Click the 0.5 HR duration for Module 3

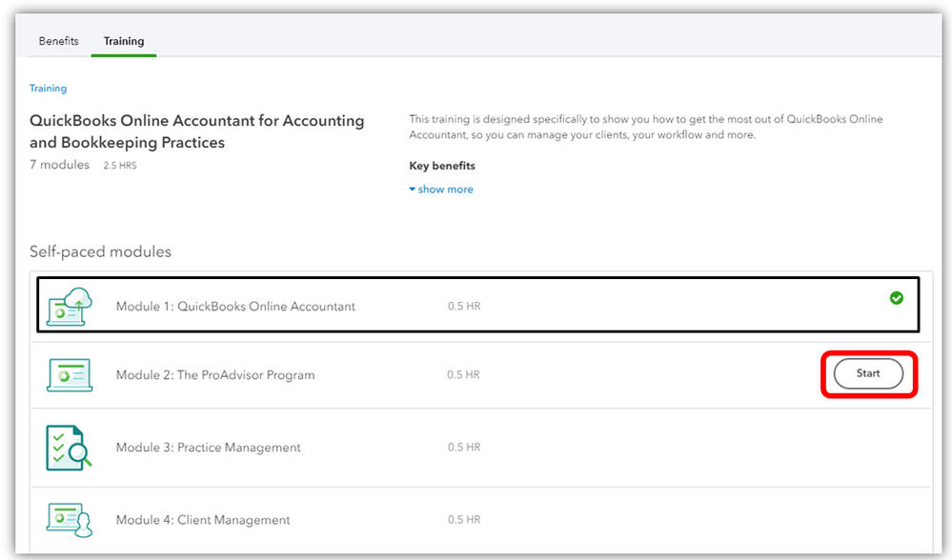464,448
